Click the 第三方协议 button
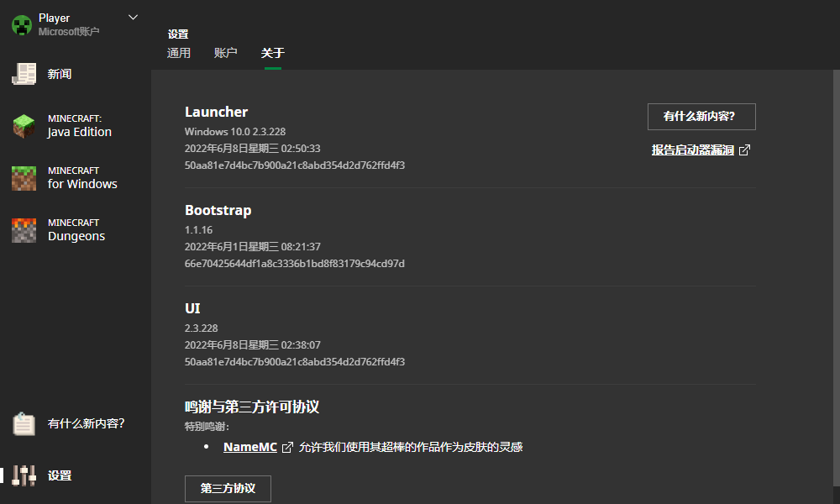 point(228,489)
